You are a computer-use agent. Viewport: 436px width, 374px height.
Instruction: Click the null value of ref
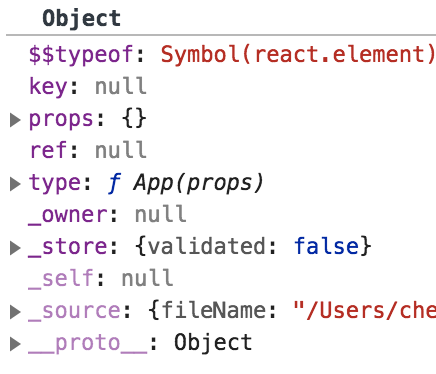coord(121,150)
